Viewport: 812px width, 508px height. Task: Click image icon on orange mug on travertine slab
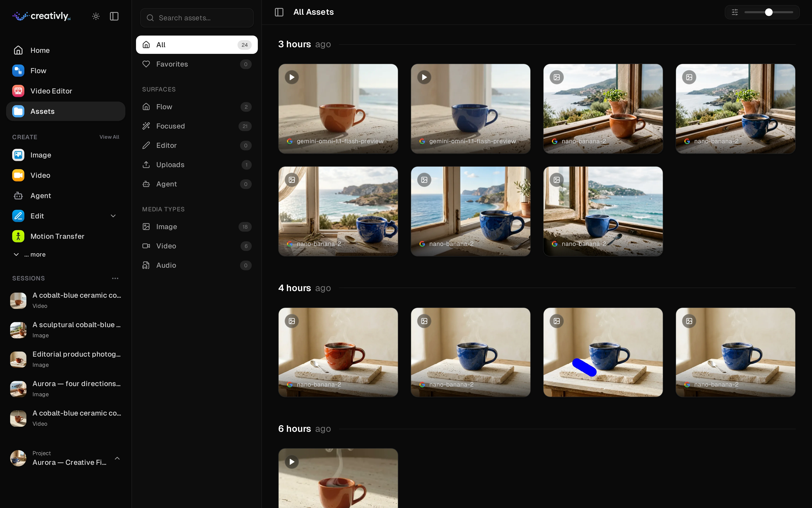[292, 321]
